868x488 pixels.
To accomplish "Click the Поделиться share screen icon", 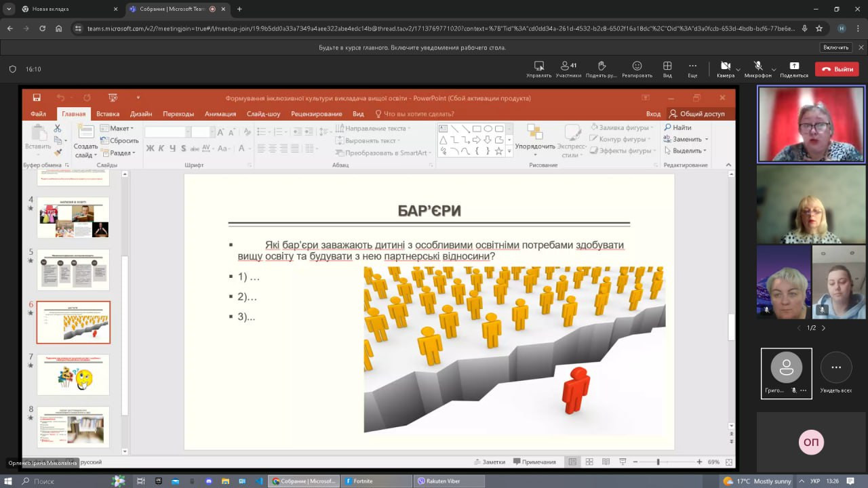I will point(794,66).
